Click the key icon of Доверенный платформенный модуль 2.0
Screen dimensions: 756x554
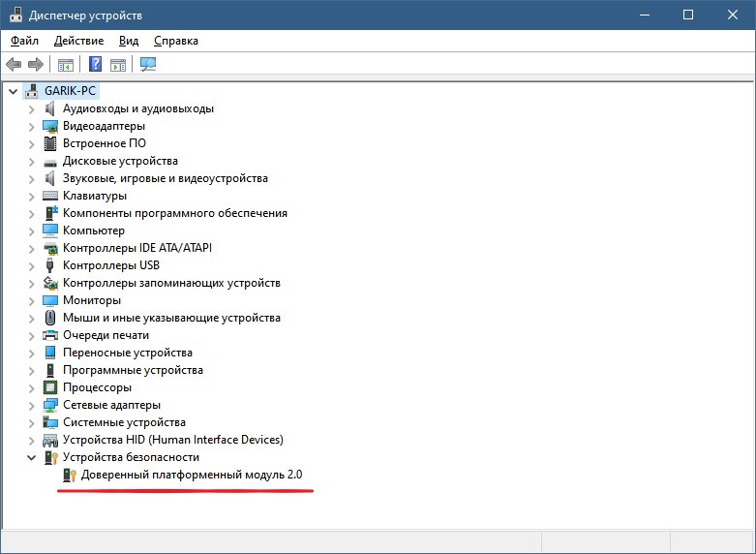70,475
